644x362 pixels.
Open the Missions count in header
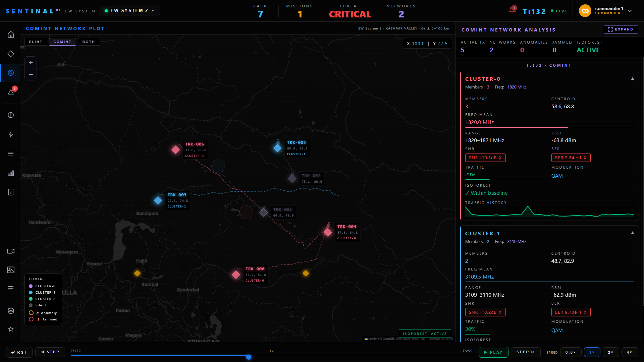(x=300, y=11)
